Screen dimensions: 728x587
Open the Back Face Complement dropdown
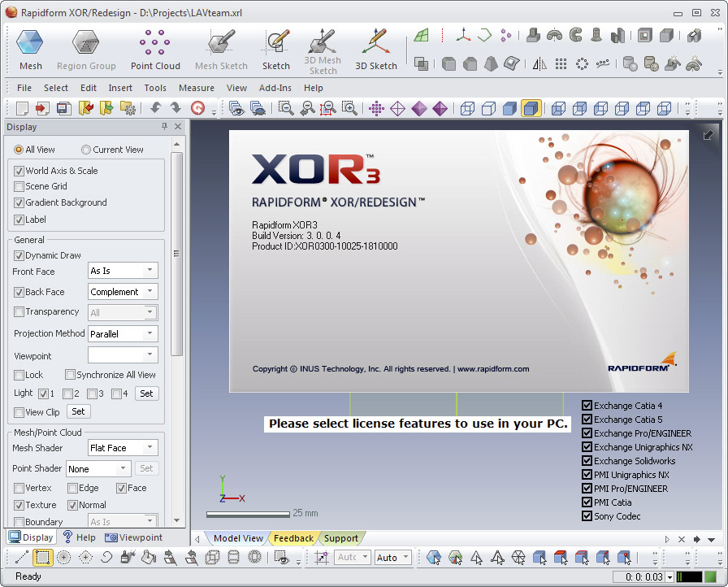tap(123, 292)
